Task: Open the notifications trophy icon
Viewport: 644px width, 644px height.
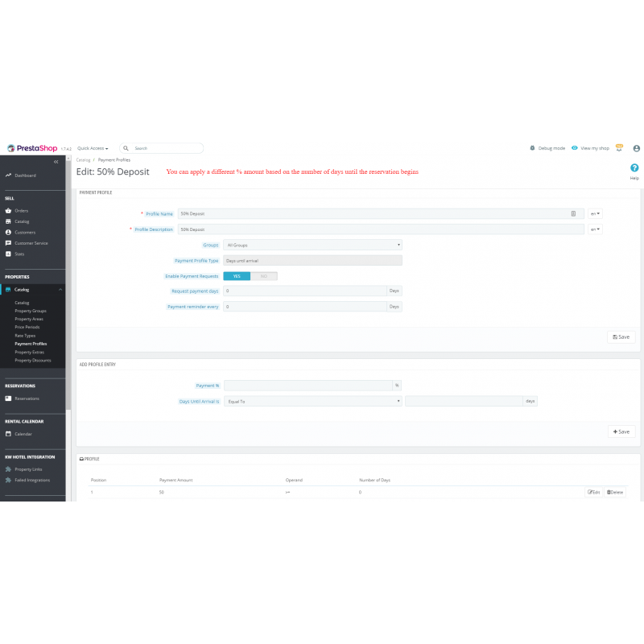Action: [619, 148]
